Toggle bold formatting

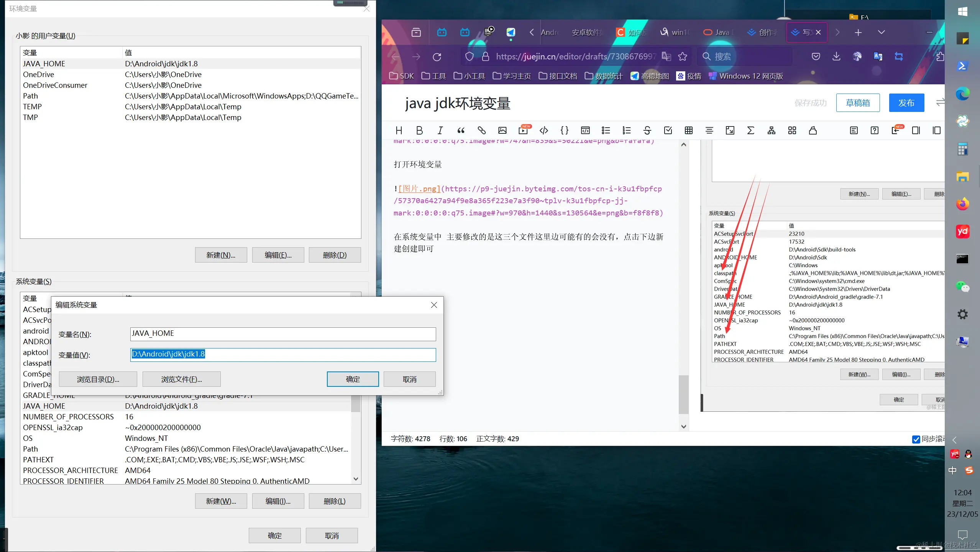click(x=419, y=130)
